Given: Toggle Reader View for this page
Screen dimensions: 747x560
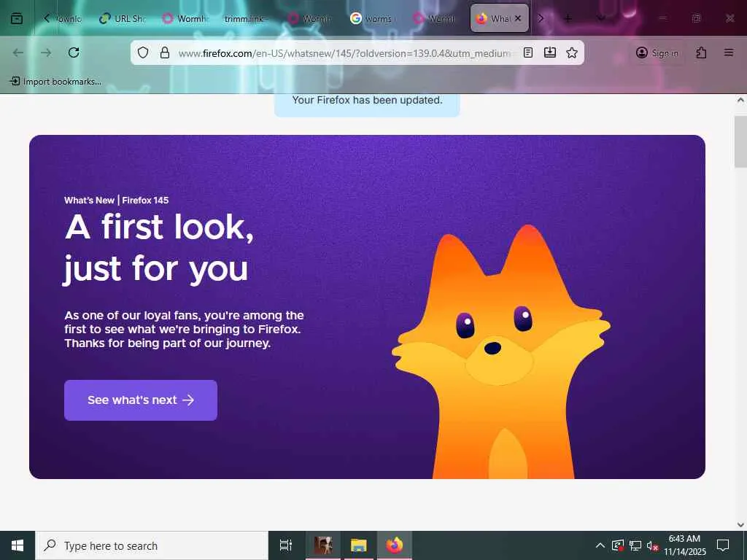Looking at the screenshot, I should [x=528, y=52].
